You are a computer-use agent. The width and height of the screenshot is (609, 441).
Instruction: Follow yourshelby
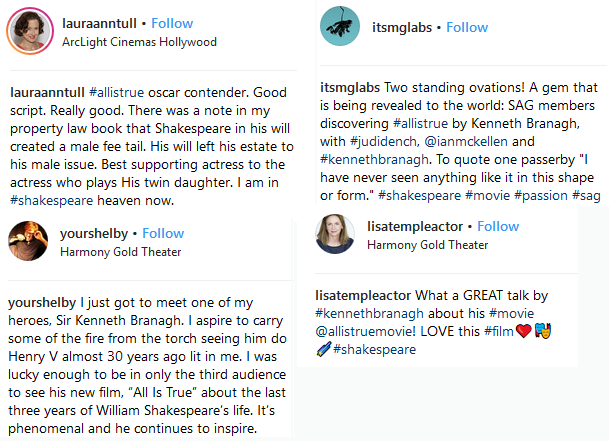[x=163, y=233]
